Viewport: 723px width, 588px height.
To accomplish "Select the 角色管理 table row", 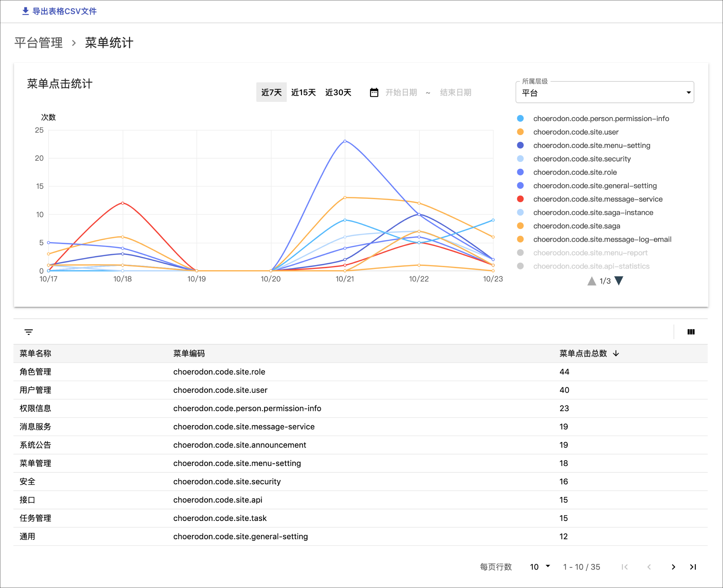I will pyautogui.click(x=360, y=372).
